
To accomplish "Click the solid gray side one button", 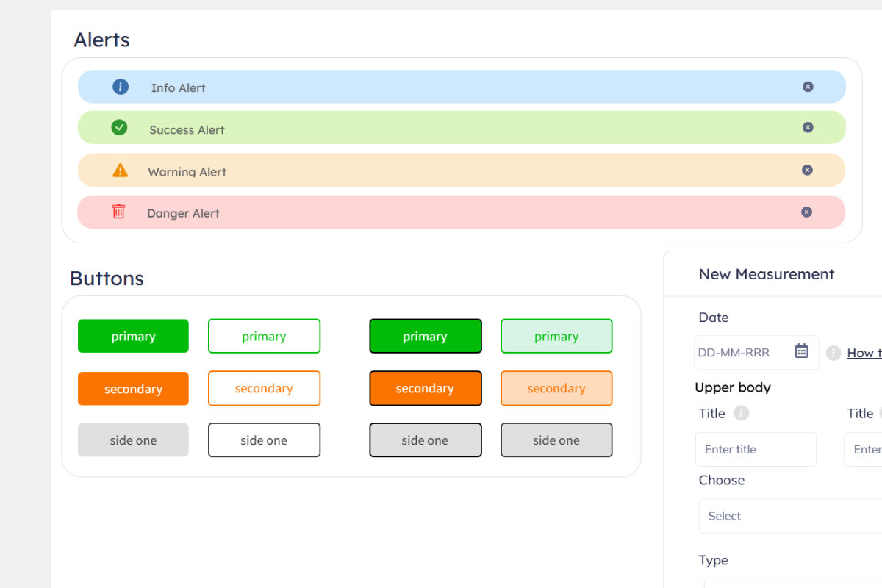I will 133,440.
